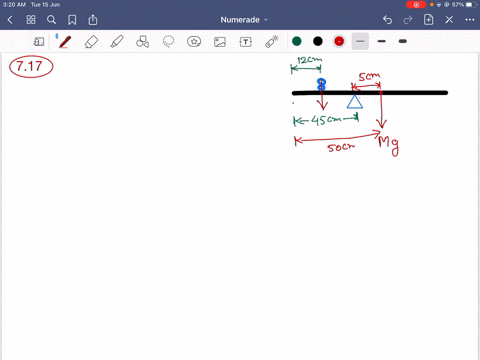
Task: Select the thinnest stroke width
Action: point(360,41)
